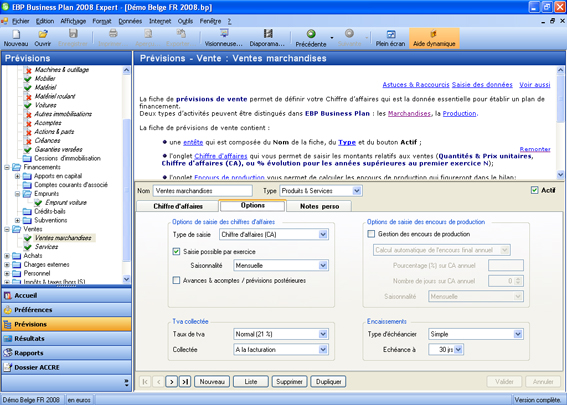The width and height of the screenshot is (567, 405).
Task: Select Prévisions navigation pane
Action: point(67,324)
